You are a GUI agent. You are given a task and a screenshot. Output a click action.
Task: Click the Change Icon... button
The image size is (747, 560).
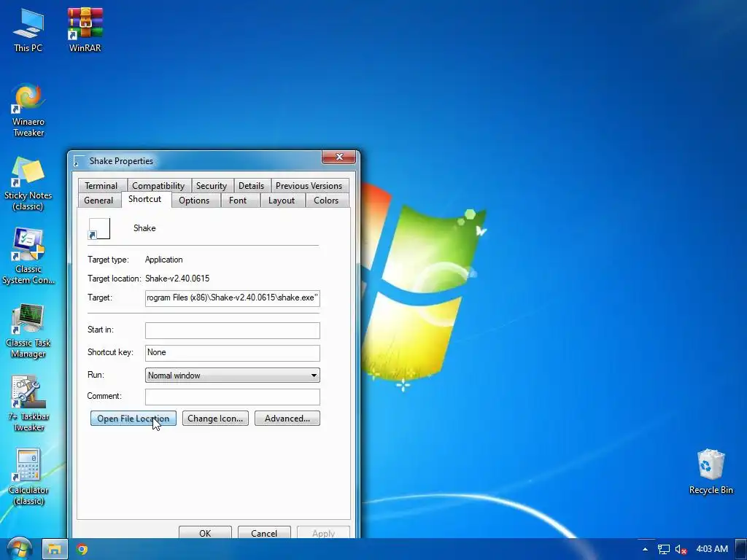[x=215, y=419]
